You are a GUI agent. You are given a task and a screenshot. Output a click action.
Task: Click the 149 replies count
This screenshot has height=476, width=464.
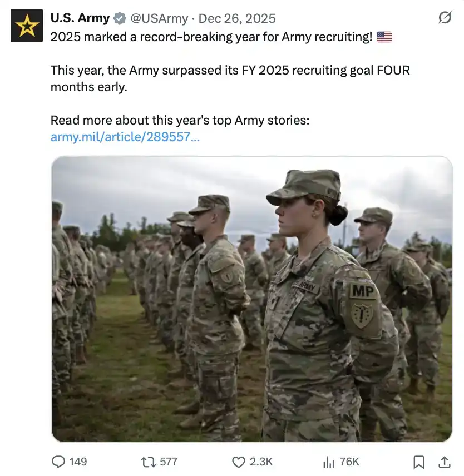point(78,462)
